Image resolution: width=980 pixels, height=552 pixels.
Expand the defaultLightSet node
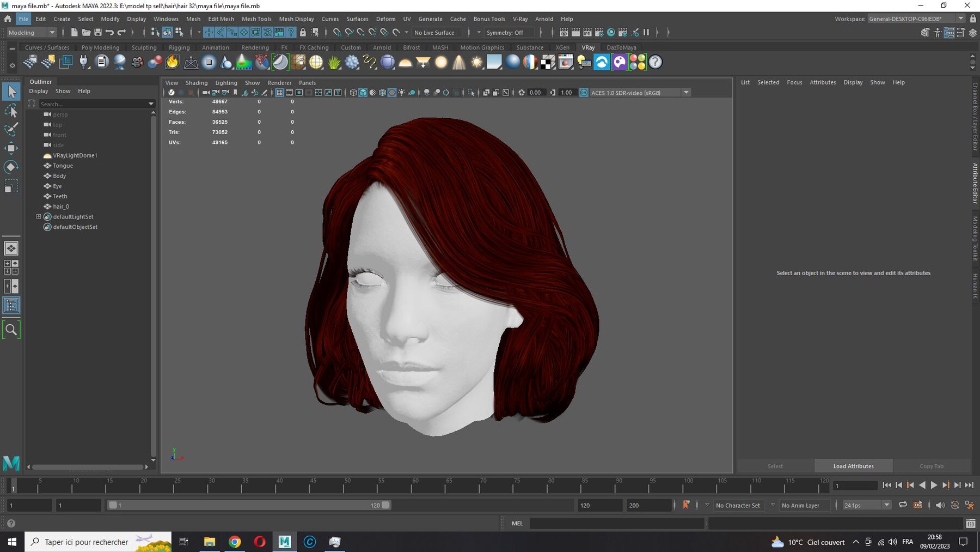39,216
